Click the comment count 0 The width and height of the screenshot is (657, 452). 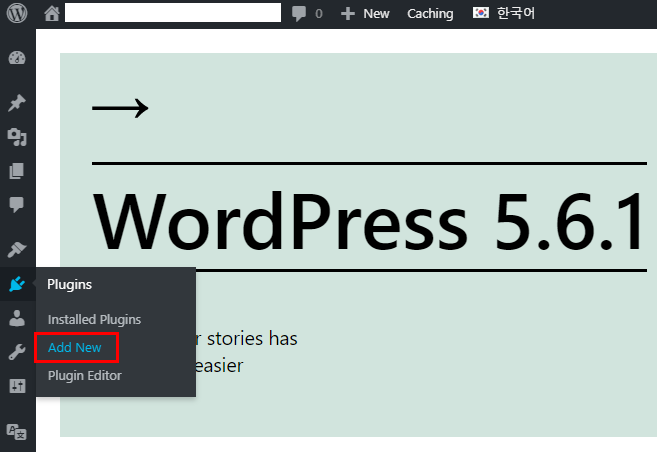click(319, 14)
